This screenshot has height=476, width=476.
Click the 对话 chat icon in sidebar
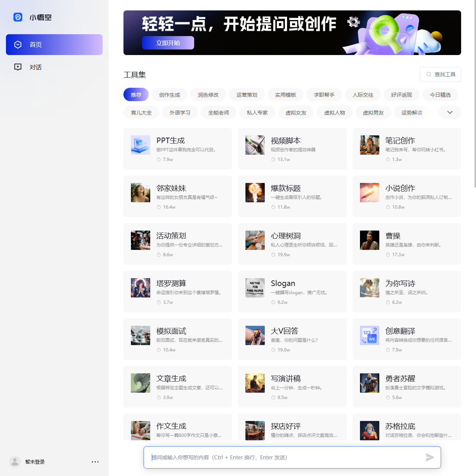pos(18,67)
